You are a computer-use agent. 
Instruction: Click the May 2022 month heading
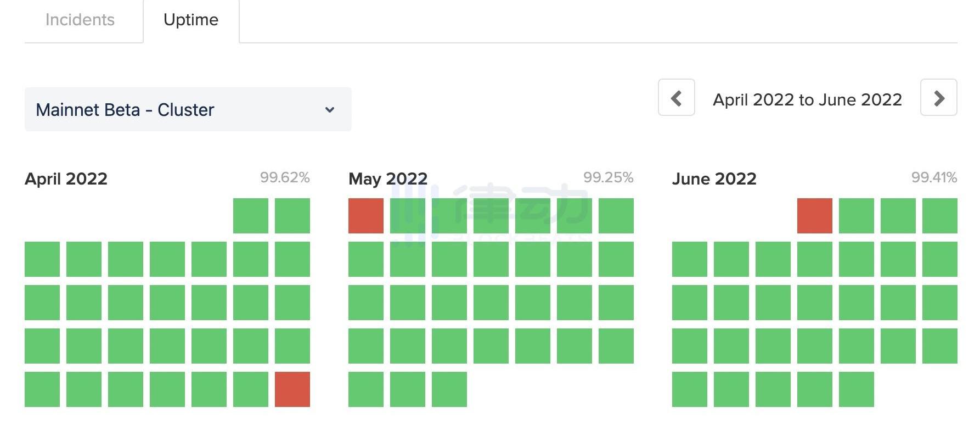point(388,179)
